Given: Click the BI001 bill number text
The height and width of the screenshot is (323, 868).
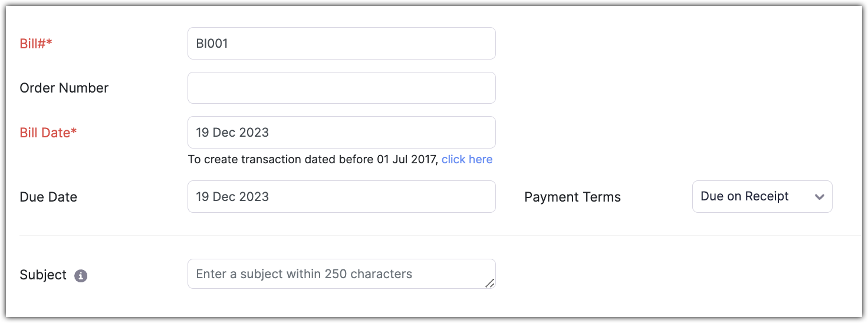Looking at the screenshot, I should 212,44.
